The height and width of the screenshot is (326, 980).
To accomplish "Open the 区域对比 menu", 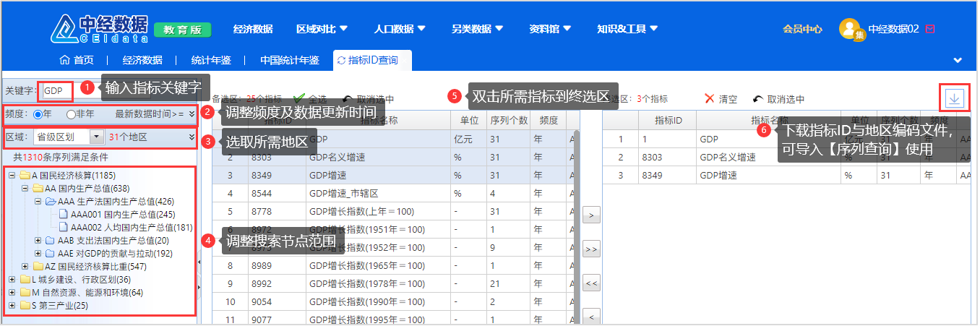I will [x=322, y=29].
